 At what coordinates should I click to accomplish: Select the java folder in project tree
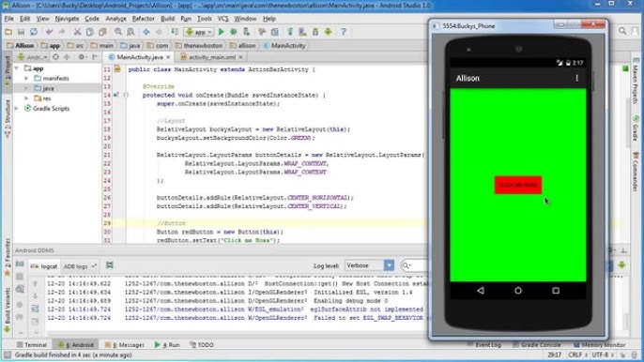[x=48, y=88]
